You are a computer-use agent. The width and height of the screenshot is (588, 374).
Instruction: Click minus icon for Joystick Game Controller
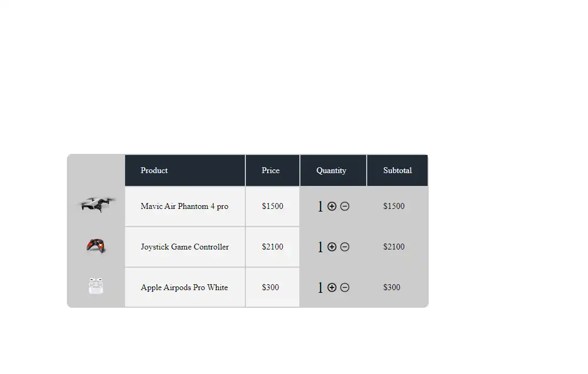pos(345,247)
